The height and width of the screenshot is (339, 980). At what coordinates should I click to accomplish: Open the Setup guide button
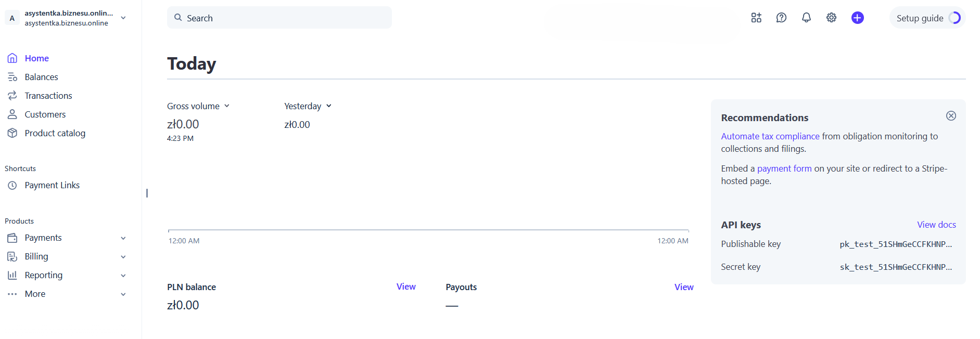pyautogui.click(x=927, y=18)
